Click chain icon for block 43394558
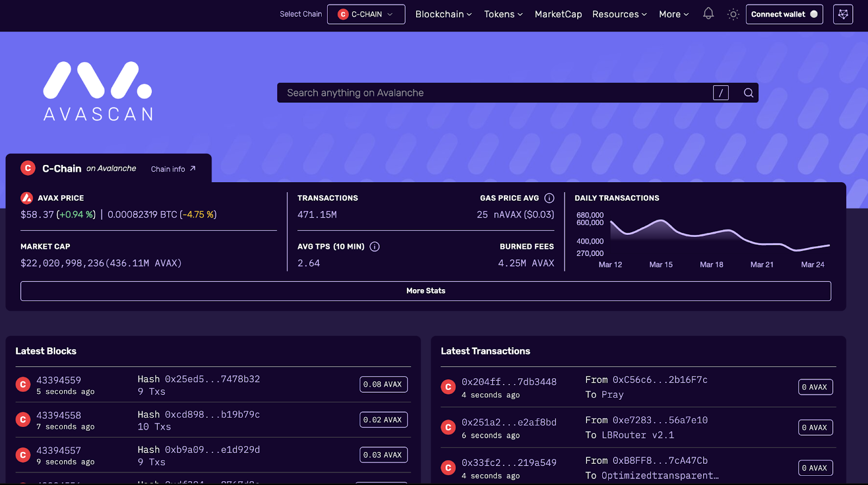Screen dimensions: 868x485 23,420
